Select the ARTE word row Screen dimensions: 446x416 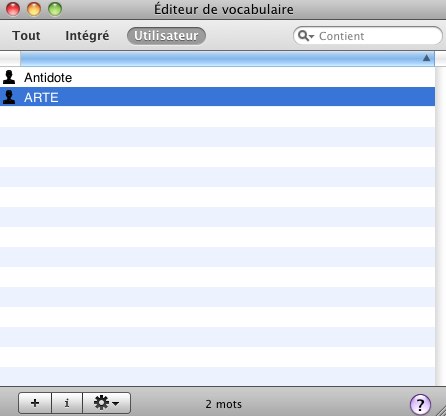(x=217, y=97)
